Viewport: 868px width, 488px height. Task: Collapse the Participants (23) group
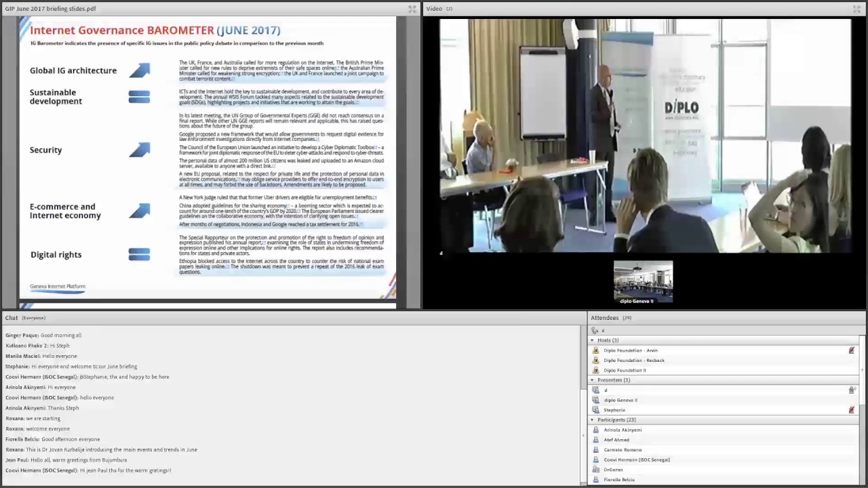592,420
